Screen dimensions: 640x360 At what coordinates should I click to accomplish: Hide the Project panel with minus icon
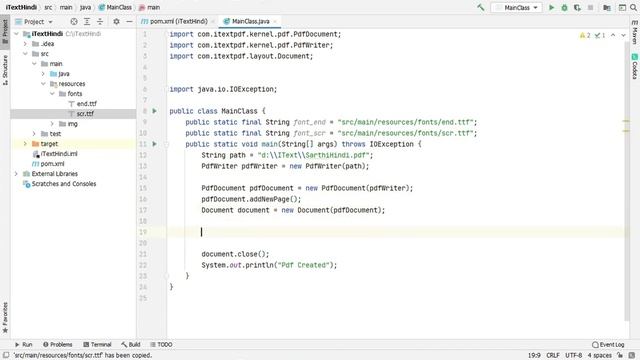click(129, 21)
